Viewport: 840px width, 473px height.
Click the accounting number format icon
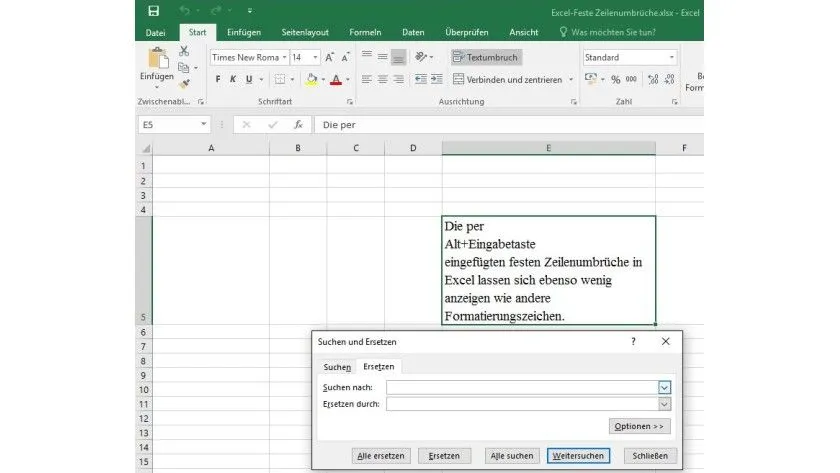pyautogui.click(x=591, y=79)
